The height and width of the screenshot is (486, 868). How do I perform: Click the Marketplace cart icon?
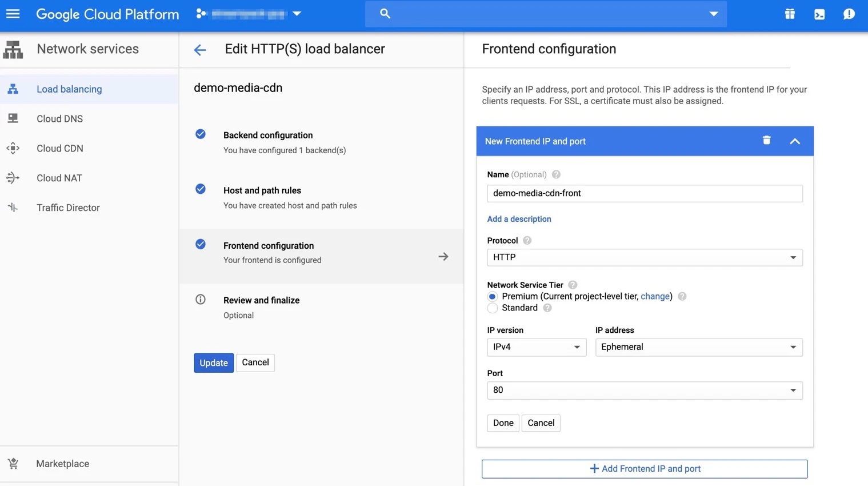[13, 464]
